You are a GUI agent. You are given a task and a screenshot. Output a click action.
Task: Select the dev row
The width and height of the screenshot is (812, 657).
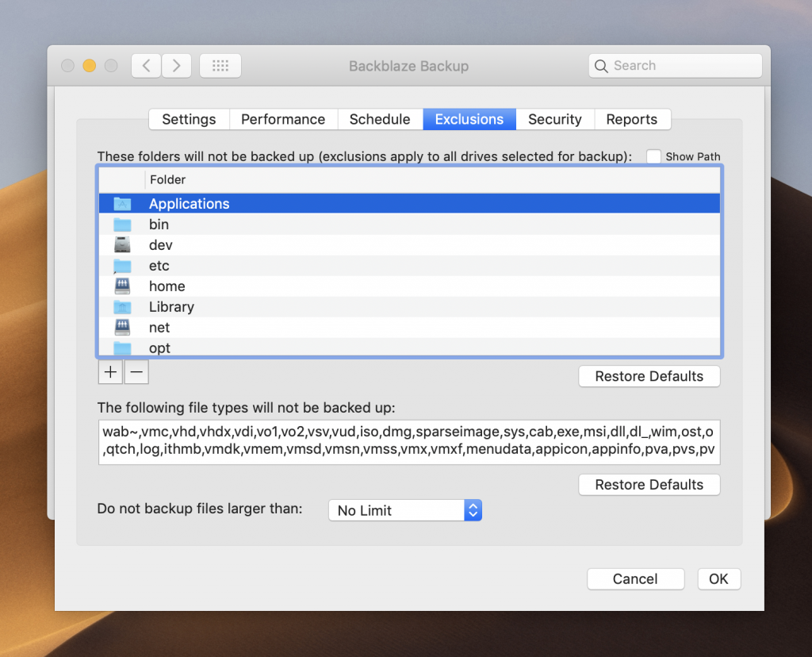[x=409, y=245]
